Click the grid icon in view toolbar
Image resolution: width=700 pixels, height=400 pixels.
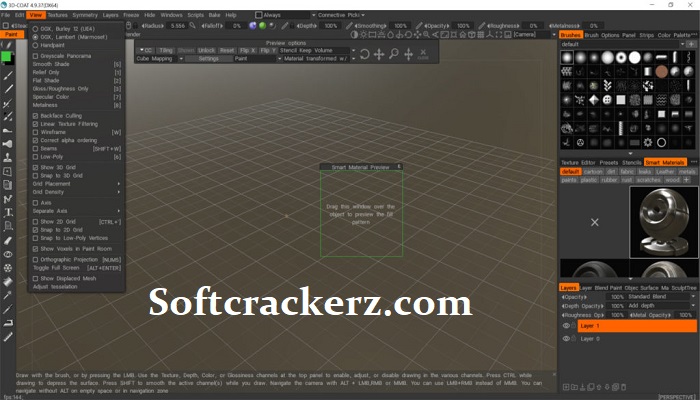481,34
